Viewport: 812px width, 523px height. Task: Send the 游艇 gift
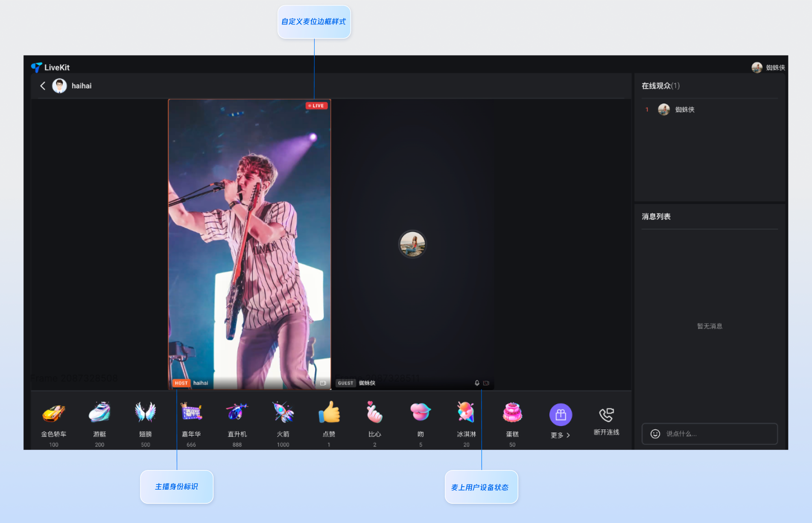99,424
